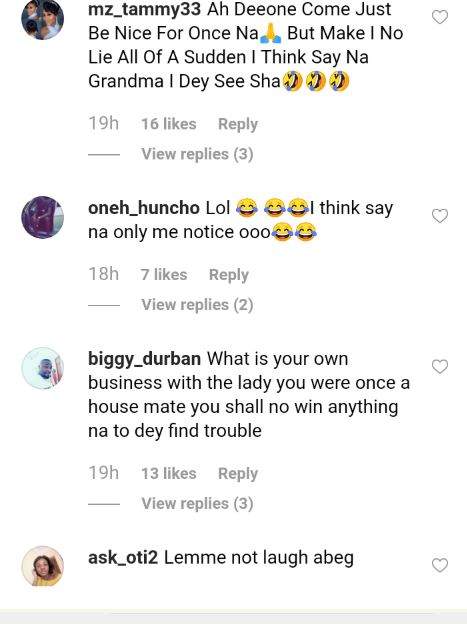Reply to mz_tammy33's comment
Image resolution: width=467 pixels, height=624 pixels.
tap(238, 124)
